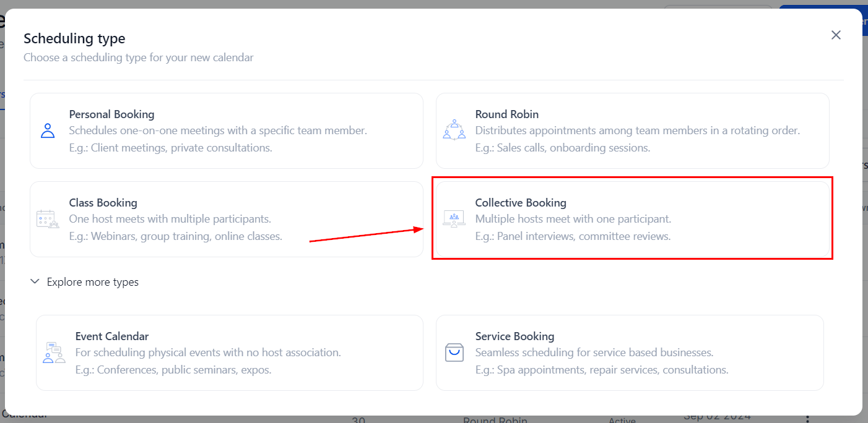Pick the Service Booking heading

tap(514, 336)
